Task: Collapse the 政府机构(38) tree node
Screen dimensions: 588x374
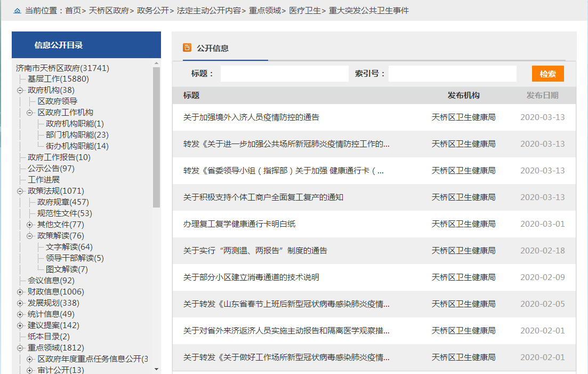Action: [x=20, y=90]
